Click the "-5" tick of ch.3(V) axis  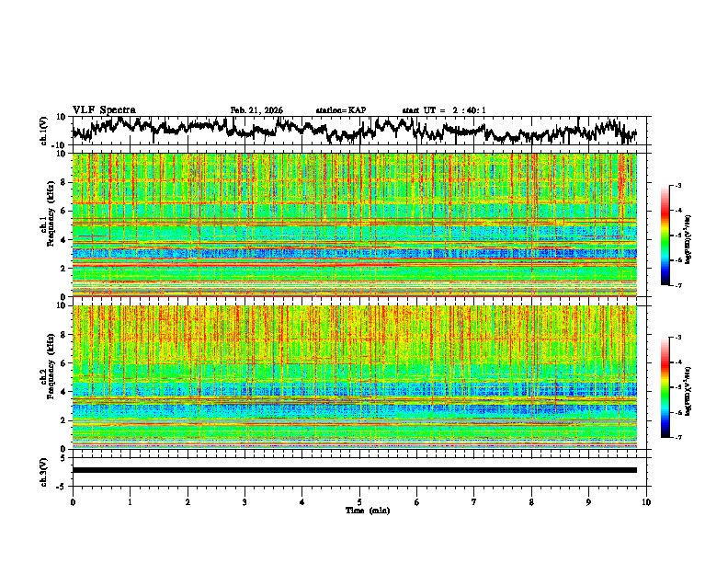(62, 487)
